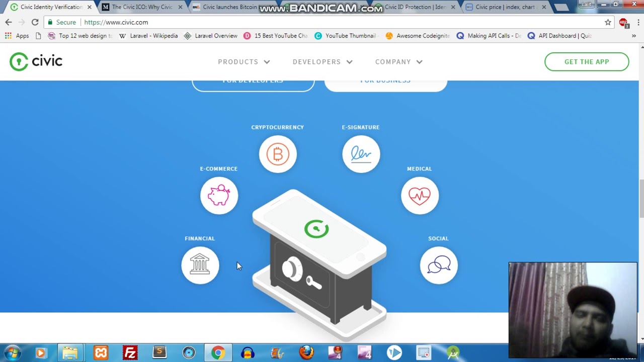
Task: Expand the Developers dropdown menu
Action: pos(323,62)
